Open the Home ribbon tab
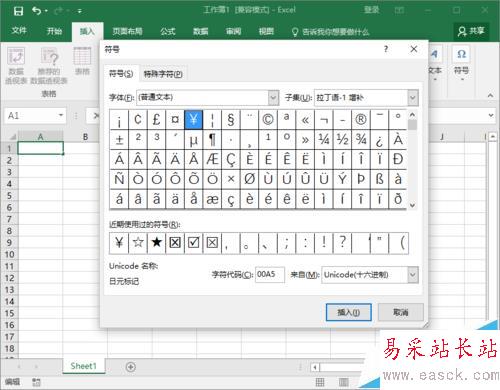The image size is (500, 390). (x=54, y=31)
